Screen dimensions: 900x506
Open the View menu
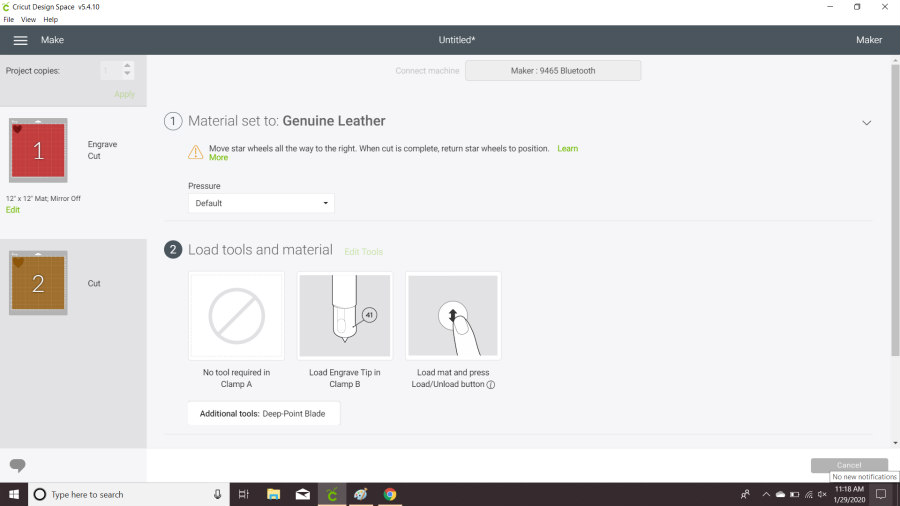[28, 19]
